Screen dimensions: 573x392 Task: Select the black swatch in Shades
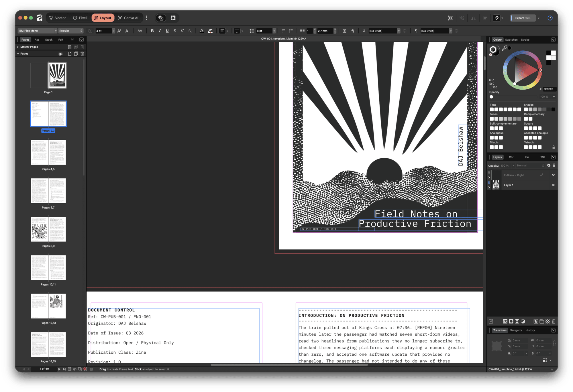pos(553,109)
